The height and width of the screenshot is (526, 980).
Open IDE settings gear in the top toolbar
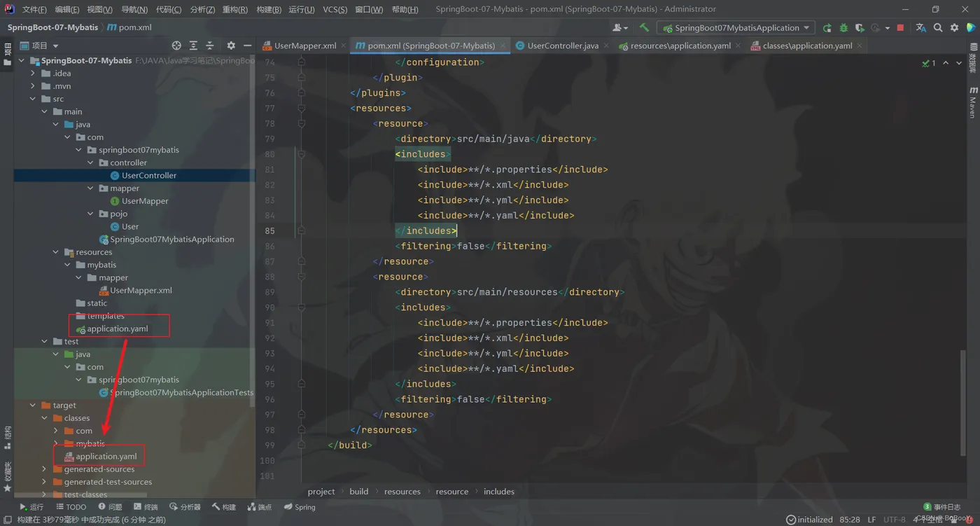pos(954,28)
